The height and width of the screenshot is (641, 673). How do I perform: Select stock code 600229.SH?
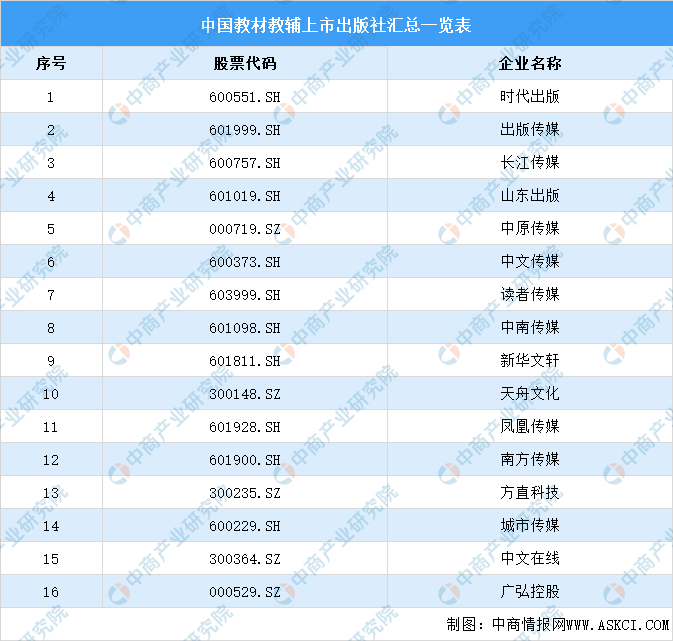coord(245,526)
